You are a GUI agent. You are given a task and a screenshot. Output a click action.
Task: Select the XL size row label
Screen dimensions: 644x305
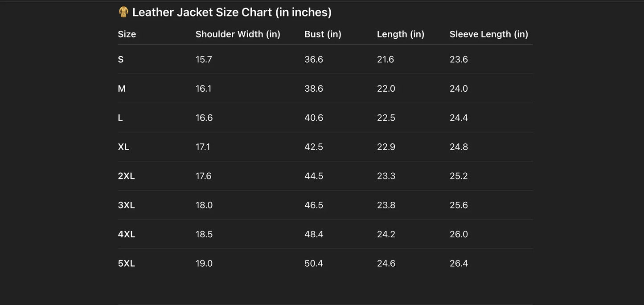[x=123, y=147]
